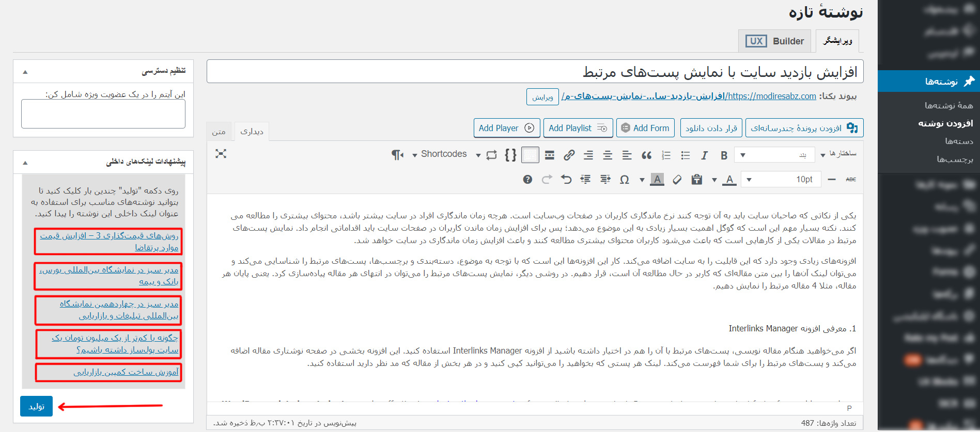Select the ویرایشگر editor tab
980x432 pixels.
point(837,41)
